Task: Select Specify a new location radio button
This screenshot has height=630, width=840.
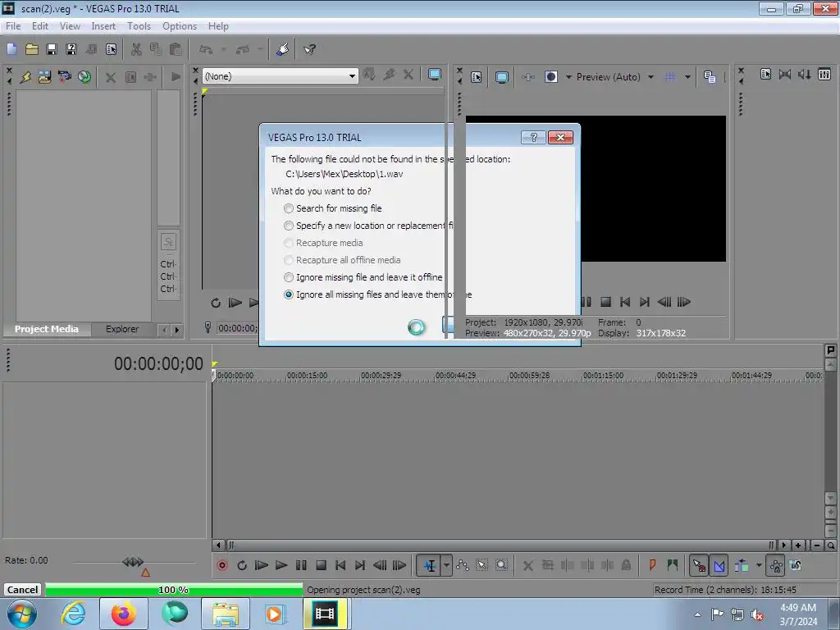Action: (x=289, y=226)
